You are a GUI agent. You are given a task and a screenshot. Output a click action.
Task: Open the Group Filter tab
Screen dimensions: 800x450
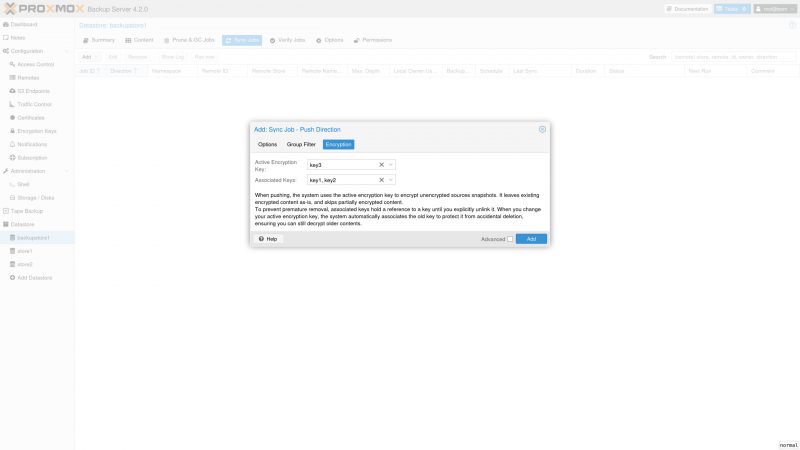301,144
